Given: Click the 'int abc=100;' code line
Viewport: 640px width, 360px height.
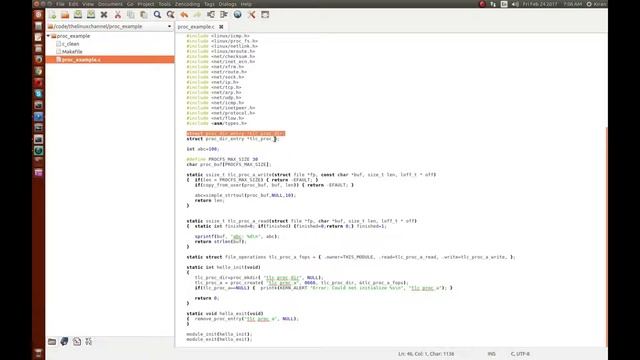Looking at the screenshot, I should (203, 149).
